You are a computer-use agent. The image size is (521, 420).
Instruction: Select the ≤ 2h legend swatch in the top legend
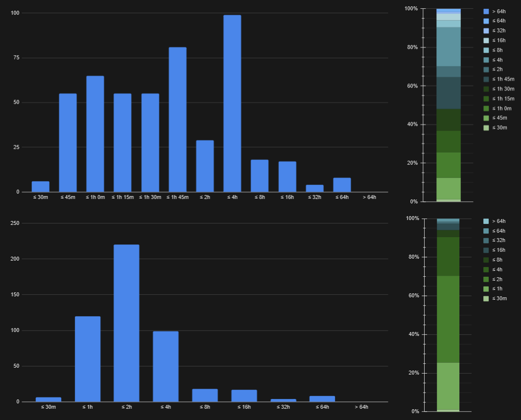click(x=486, y=70)
